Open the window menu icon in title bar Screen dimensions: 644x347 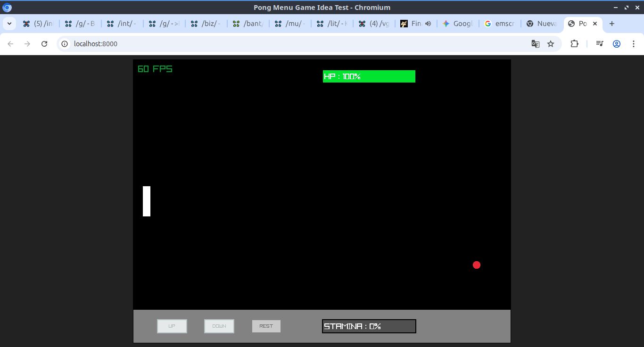(7, 8)
